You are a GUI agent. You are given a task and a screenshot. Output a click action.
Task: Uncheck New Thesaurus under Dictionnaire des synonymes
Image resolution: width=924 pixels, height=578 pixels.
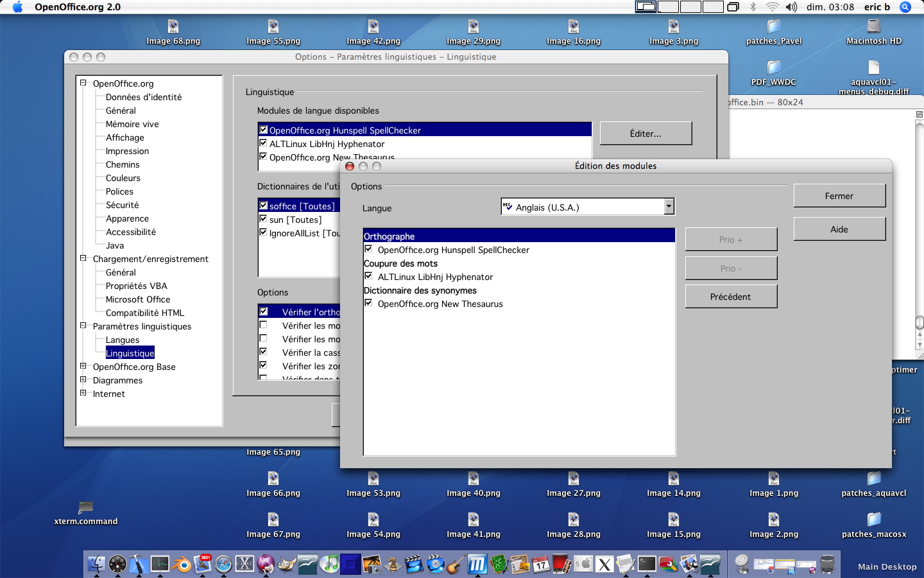[369, 302]
